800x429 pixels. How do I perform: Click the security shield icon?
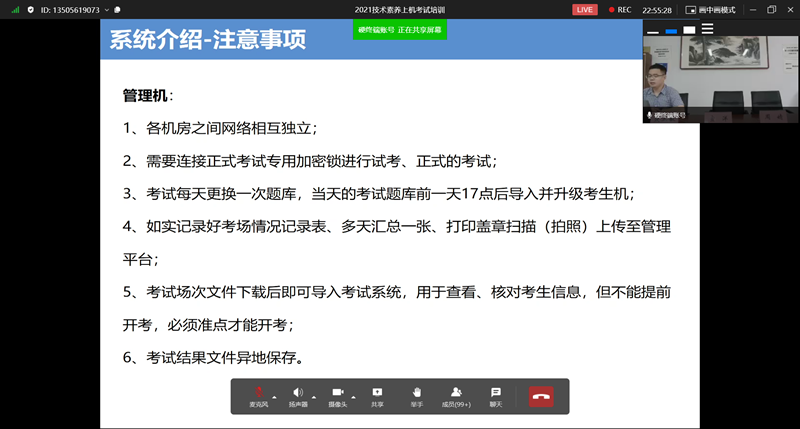[x=31, y=9]
